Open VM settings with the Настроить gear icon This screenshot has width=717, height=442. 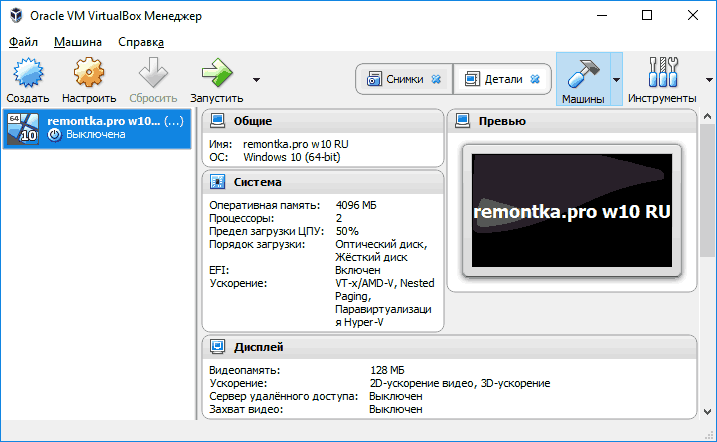pos(89,73)
